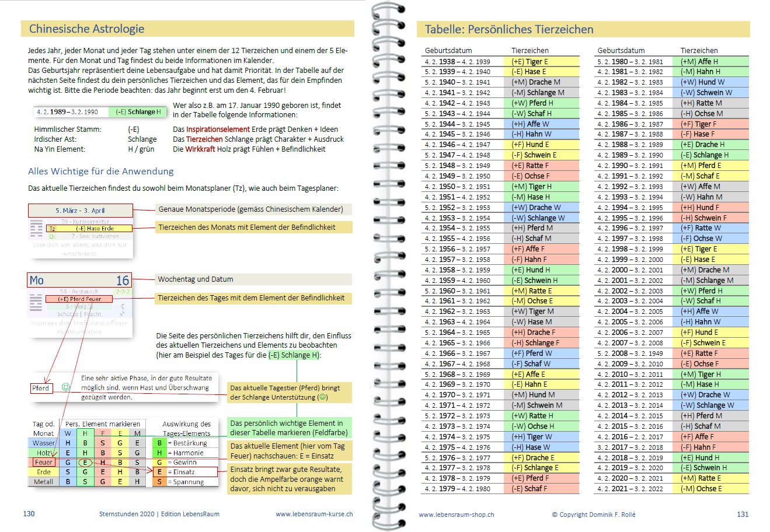The width and height of the screenshot is (770, 532).
Task: Click the page number 130
Action: pyautogui.click(x=29, y=513)
